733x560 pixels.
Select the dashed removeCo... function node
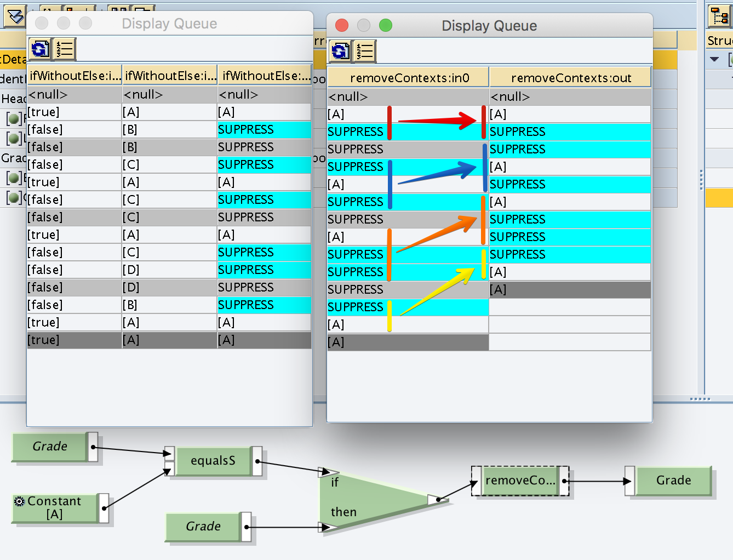pos(520,481)
